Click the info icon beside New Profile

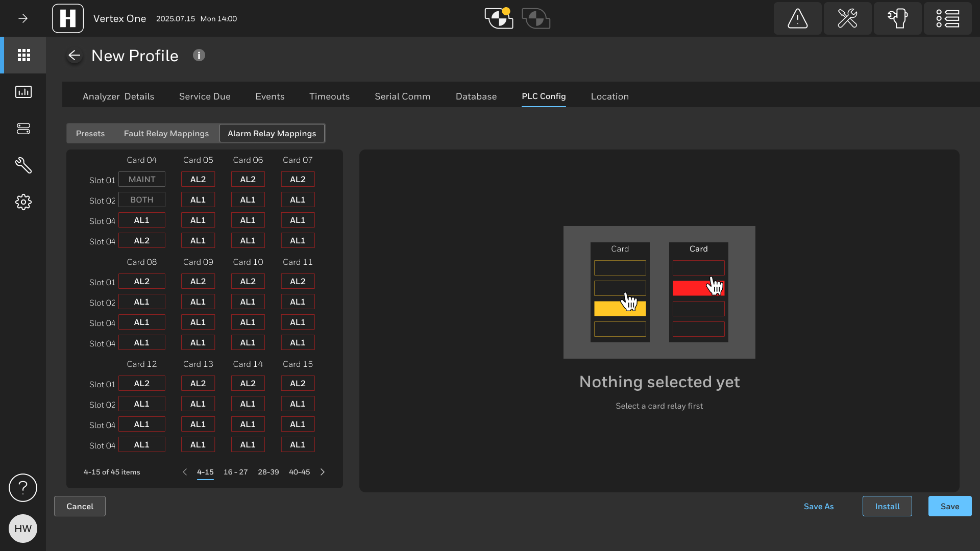pos(199,55)
